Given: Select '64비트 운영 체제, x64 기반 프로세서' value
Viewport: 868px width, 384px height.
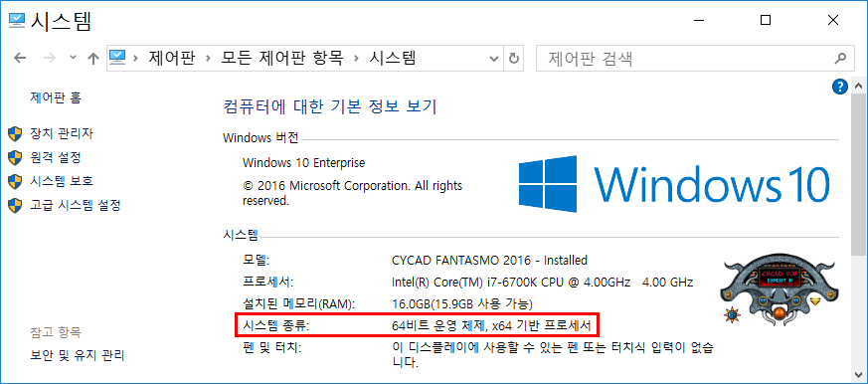Looking at the screenshot, I should [491, 326].
